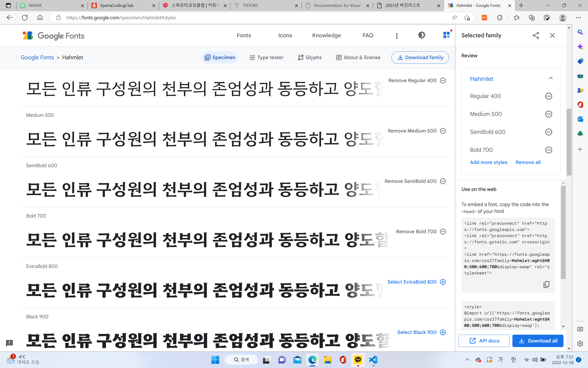Go back in the browser
This screenshot has height=368, width=588.
tap(9, 17)
